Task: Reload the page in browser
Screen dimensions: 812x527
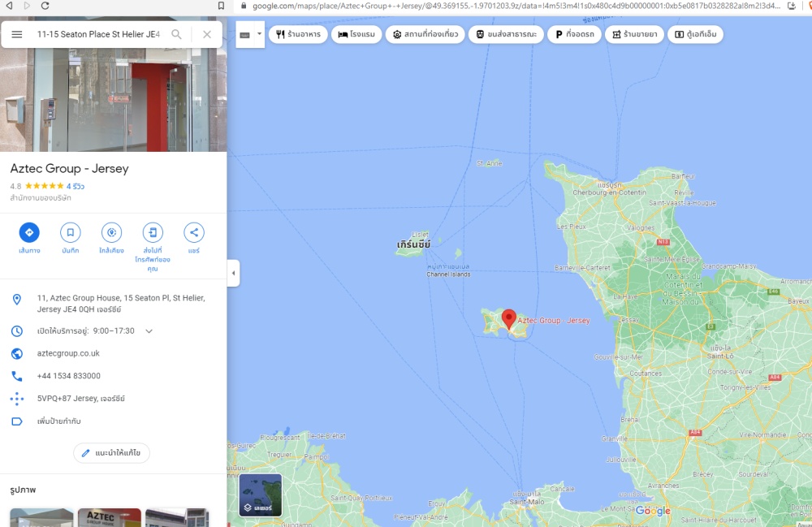Action: (45, 6)
